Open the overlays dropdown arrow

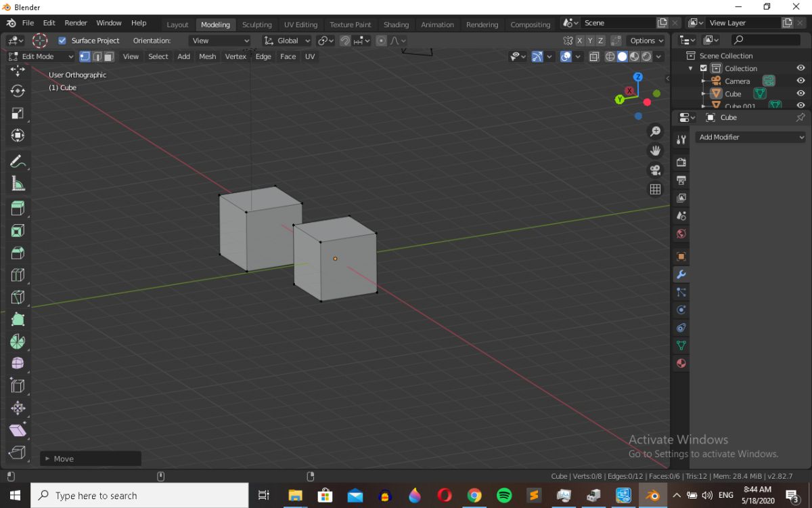579,57
